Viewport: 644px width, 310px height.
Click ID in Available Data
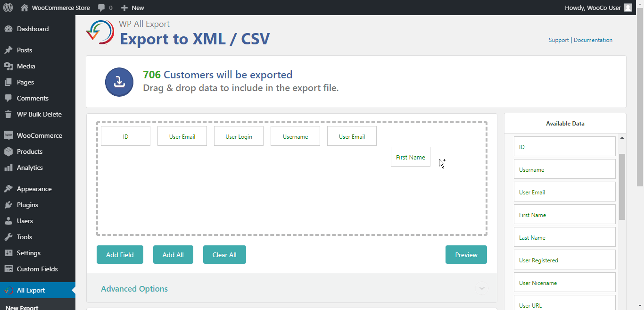click(565, 146)
